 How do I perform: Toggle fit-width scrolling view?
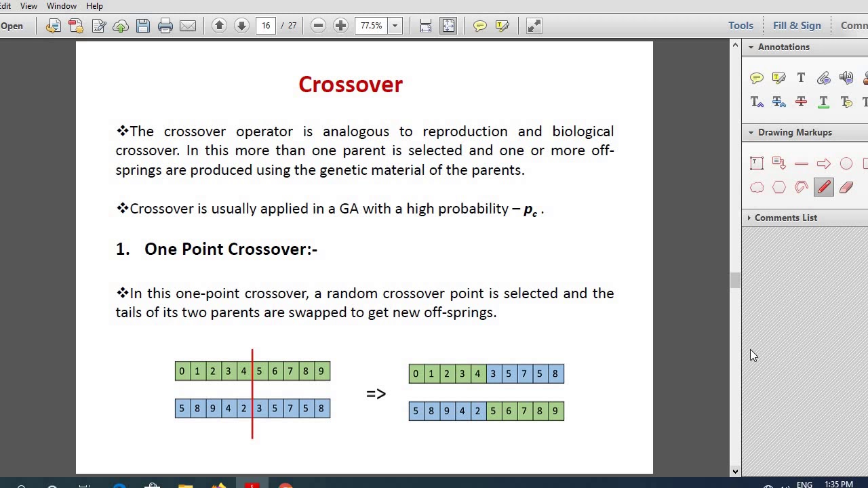coord(426,26)
